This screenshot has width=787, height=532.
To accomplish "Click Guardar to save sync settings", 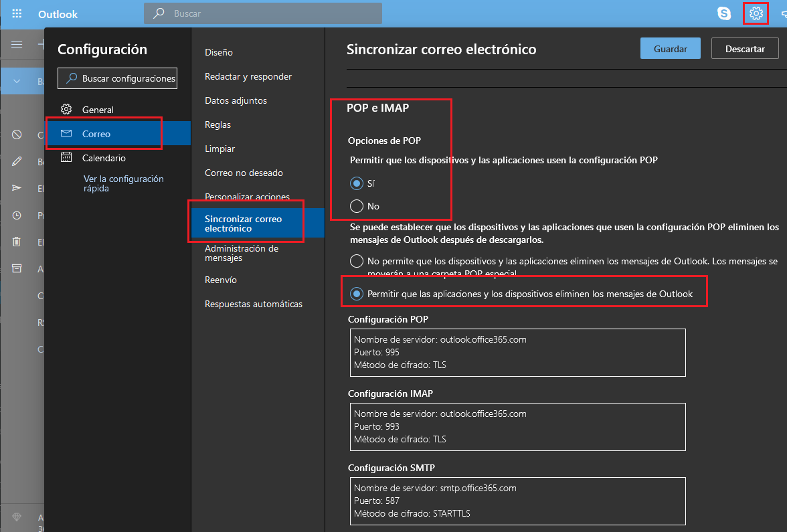I will pyautogui.click(x=670, y=48).
